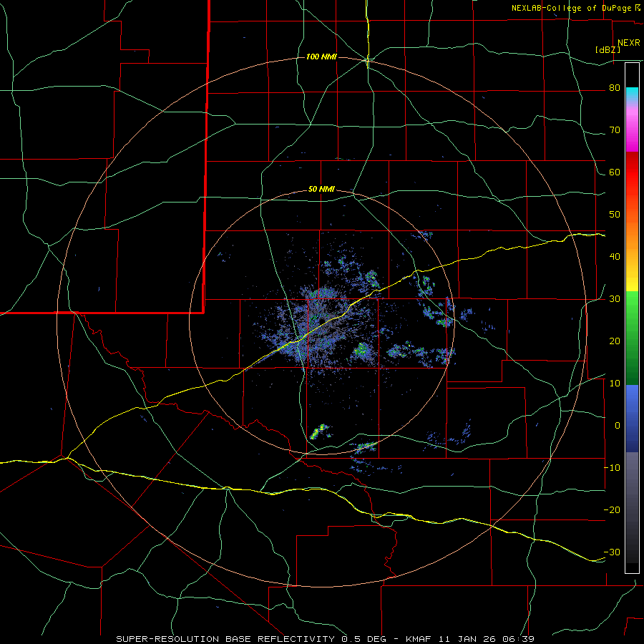This screenshot has width=644, height=644.
Task: Click the 50 NMI range ring label
Action: (321, 190)
